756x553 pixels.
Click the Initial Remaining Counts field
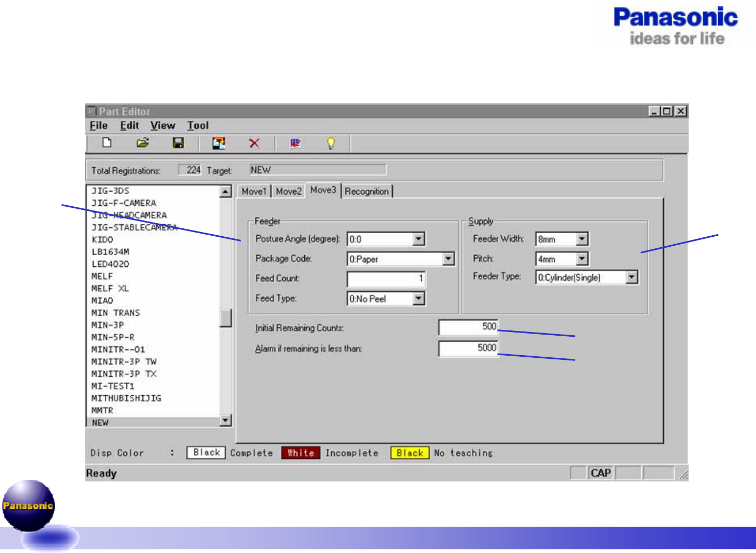click(467, 327)
